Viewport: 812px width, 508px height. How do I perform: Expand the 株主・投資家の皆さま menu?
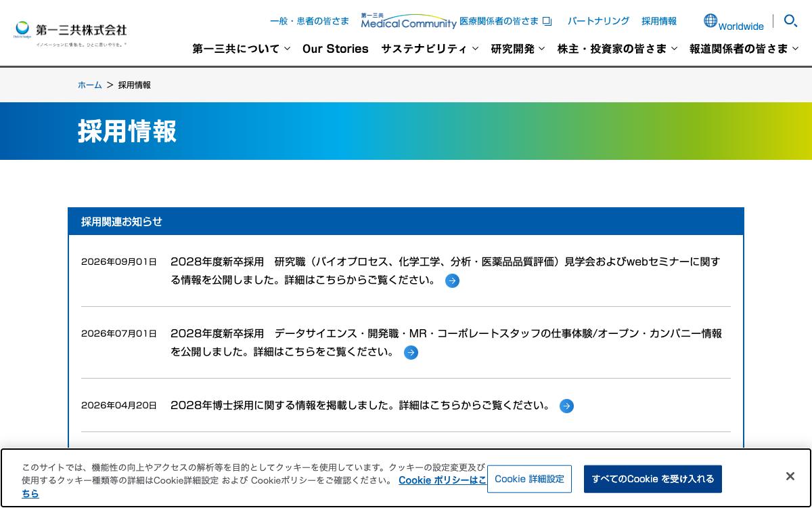[x=617, y=49]
